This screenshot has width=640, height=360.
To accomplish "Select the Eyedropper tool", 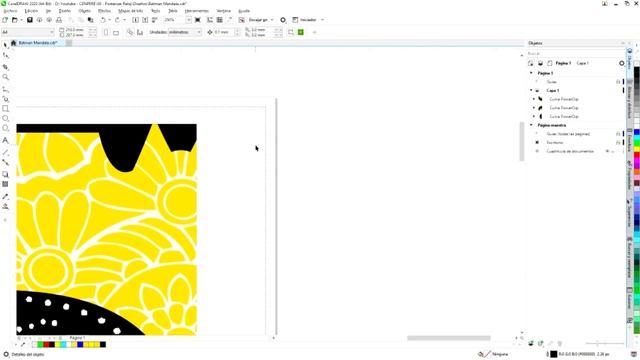I will (x=5, y=196).
